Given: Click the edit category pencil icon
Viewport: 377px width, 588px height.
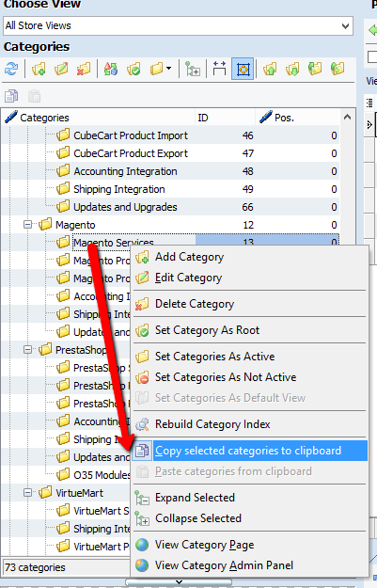Looking at the screenshot, I should tap(61, 69).
